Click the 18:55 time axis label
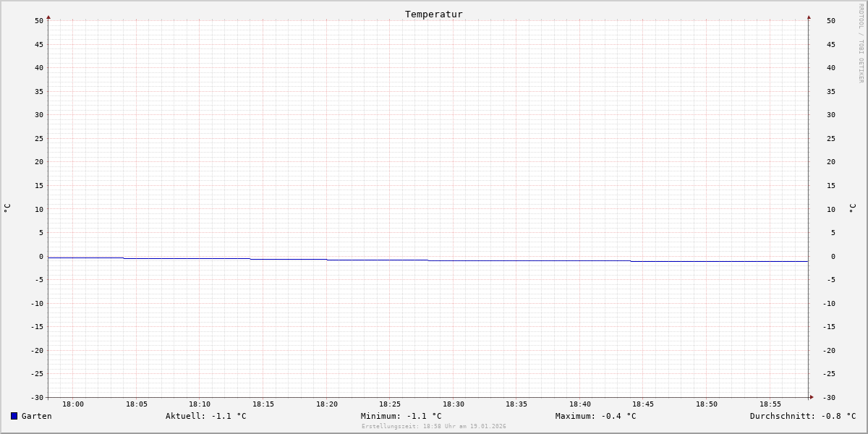Viewport: 868px width, 434px height. (x=770, y=404)
